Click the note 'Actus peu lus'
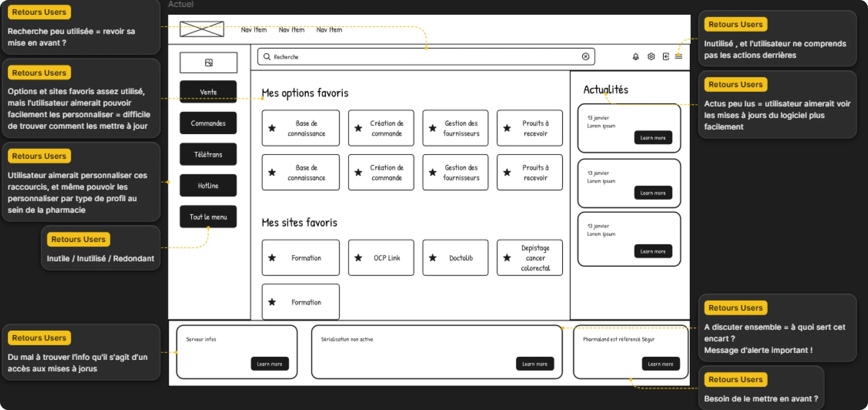Screen dimensions: 868x410 click(777, 105)
